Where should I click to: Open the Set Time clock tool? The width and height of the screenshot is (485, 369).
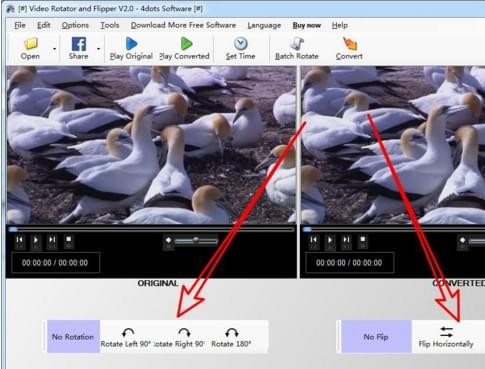tap(240, 44)
